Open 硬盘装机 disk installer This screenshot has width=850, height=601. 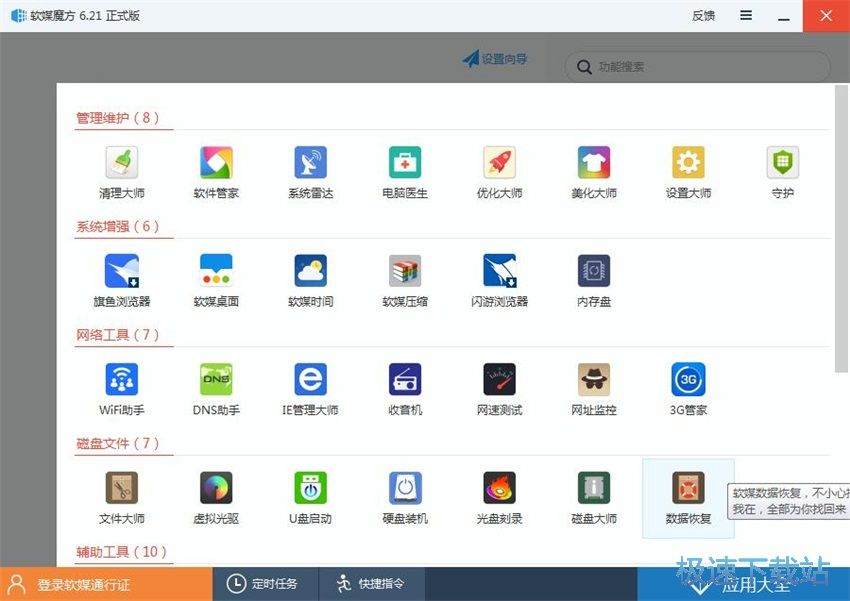click(405, 497)
